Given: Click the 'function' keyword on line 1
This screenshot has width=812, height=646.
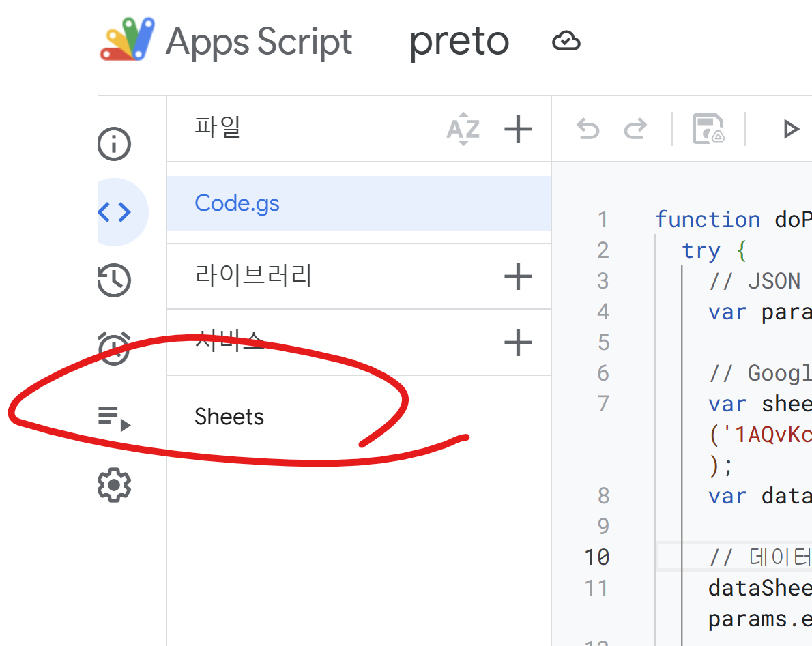Looking at the screenshot, I should [708, 220].
